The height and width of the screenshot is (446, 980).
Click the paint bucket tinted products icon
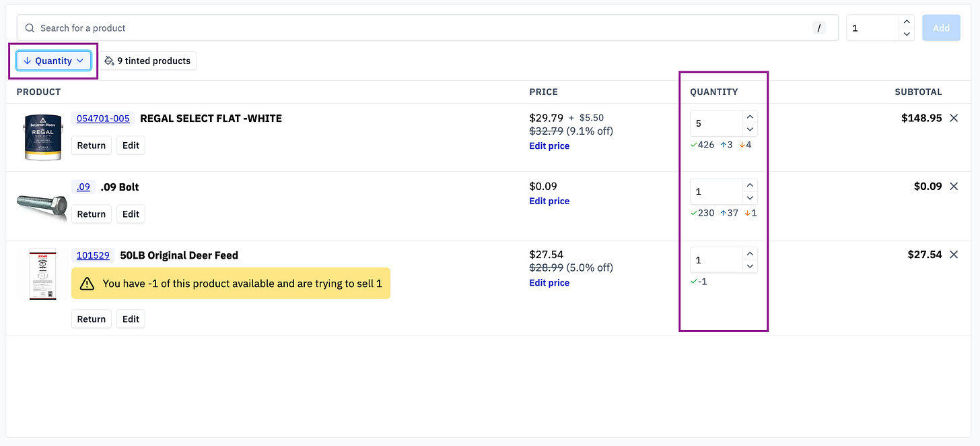tap(109, 61)
